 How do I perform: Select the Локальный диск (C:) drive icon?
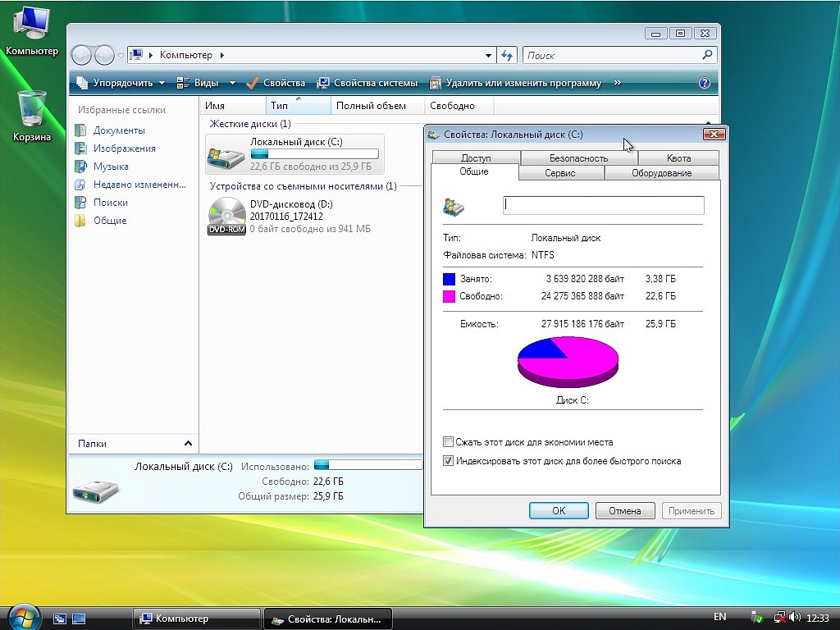click(x=226, y=154)
